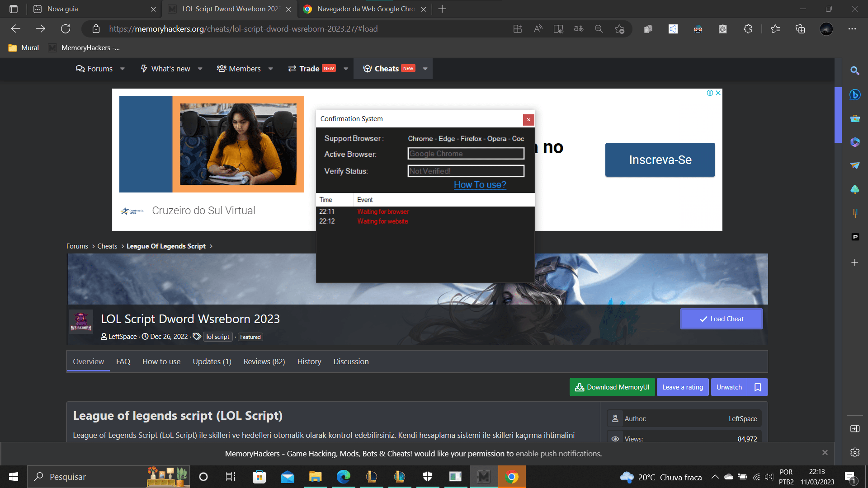This screenshot has width=868, height=488.
Task: Open Edge settings and more menu
Action: [852, 29]
